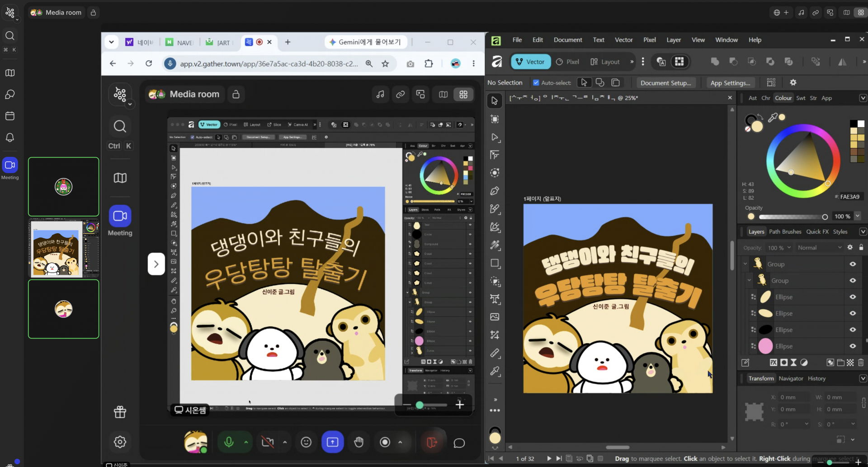Click the Document Setup... button
The image size is (868, 467).
665,83
